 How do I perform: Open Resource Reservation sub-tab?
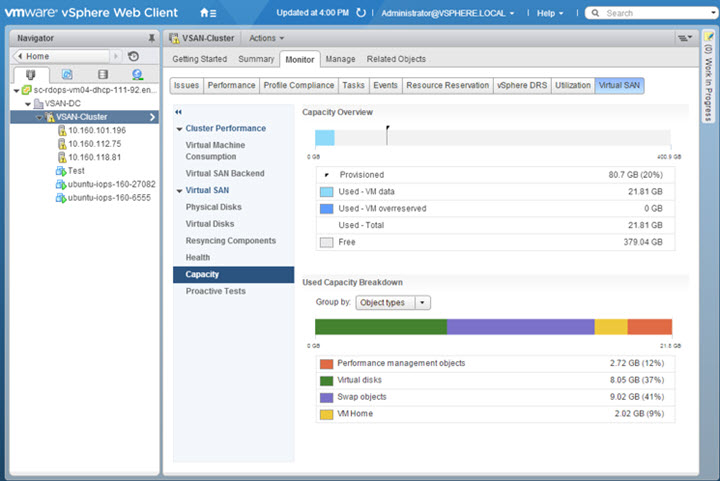pos(448,85)
